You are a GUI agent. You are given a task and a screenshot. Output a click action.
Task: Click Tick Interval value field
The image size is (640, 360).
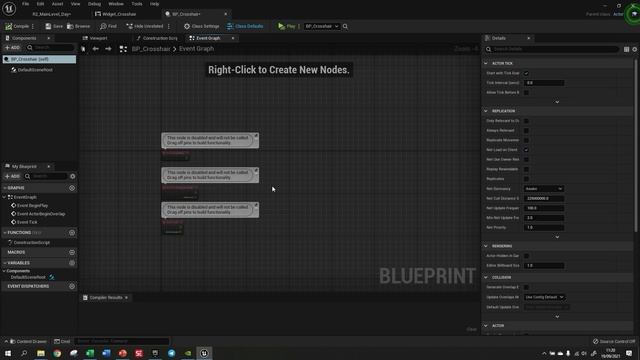(544, 83)
